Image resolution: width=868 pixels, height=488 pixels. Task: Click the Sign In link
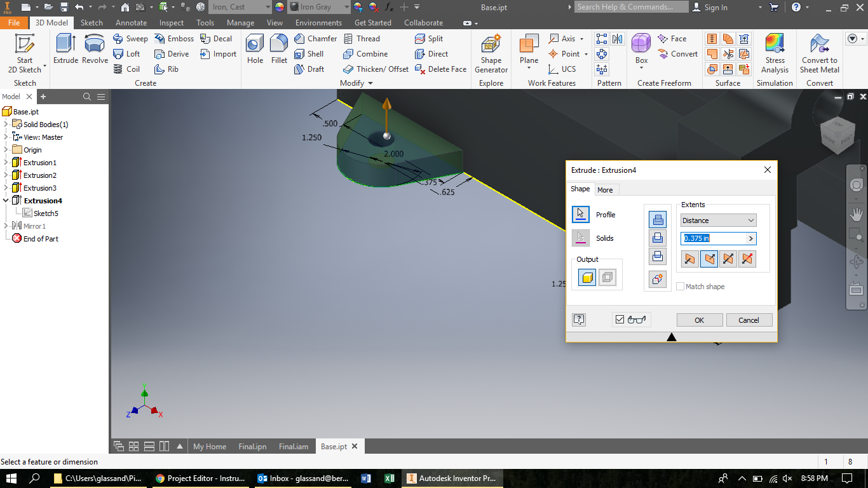pyautogui.click(x=709, y=7)
